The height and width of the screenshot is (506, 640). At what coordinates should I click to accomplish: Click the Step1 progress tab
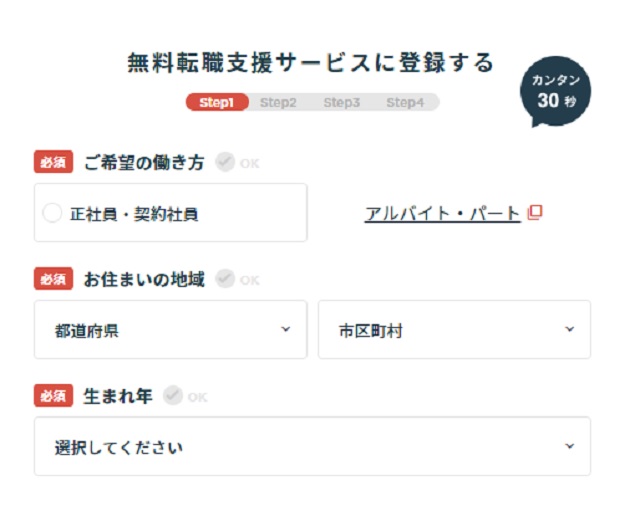(x=217, y=102)
